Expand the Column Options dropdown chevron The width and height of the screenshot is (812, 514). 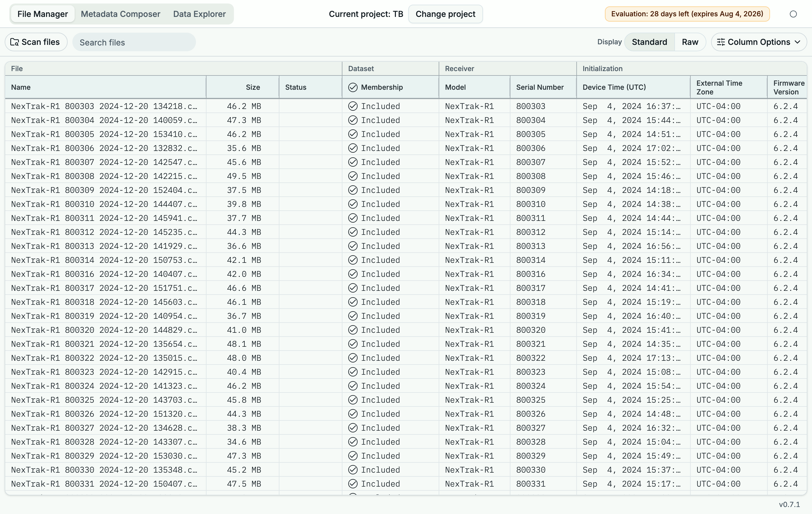click(797, 42)
